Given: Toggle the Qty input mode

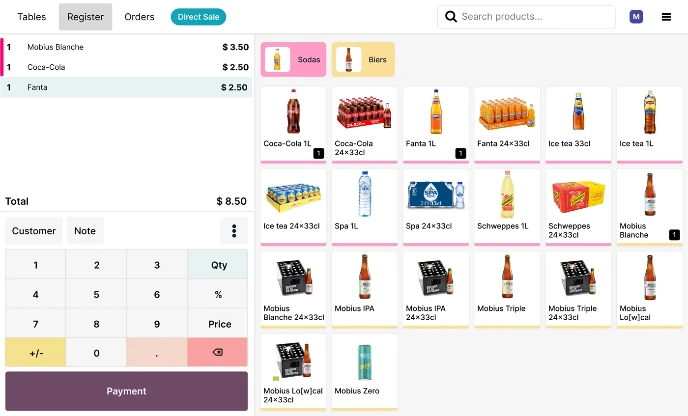Looking at the screenshot, I should point(217,265).
